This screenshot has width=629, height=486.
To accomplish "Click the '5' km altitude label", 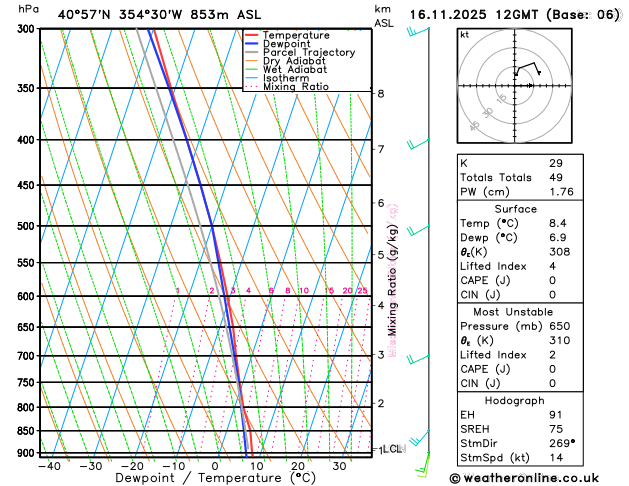I will coord(381,255).
